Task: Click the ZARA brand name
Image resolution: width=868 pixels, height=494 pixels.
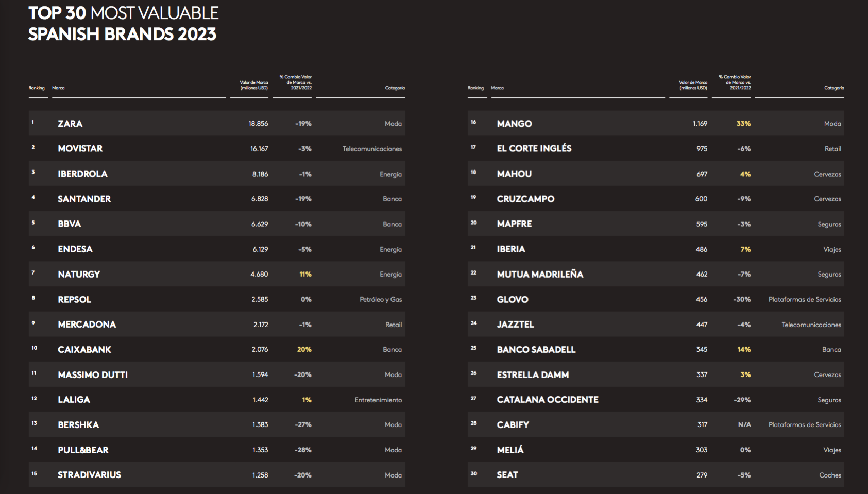Action: (70, 124)
